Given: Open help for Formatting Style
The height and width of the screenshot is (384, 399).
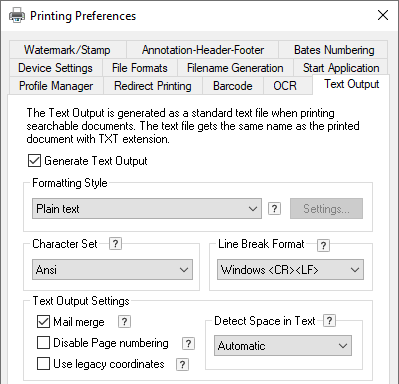Looking at the screenshot, I should (x=274, y=209).
